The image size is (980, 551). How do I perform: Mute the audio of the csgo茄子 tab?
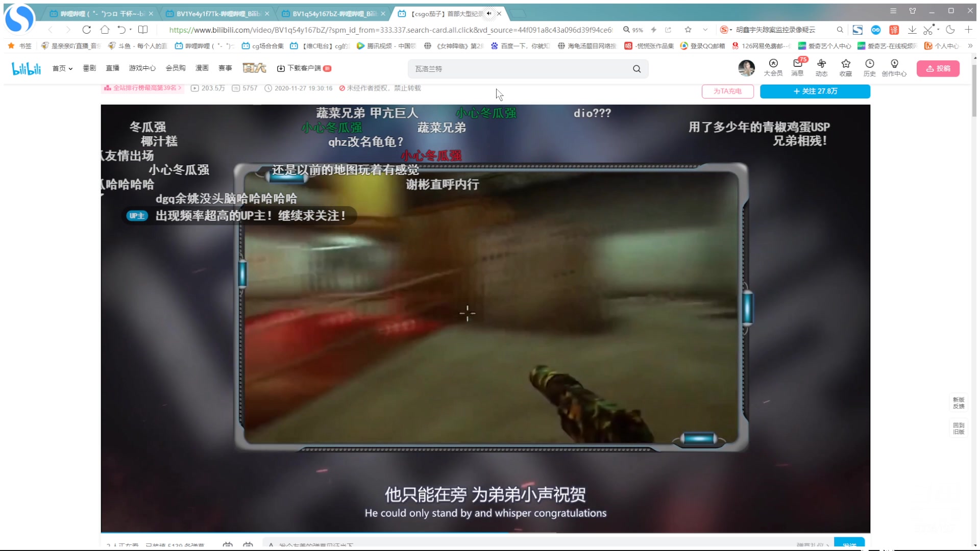489,14
